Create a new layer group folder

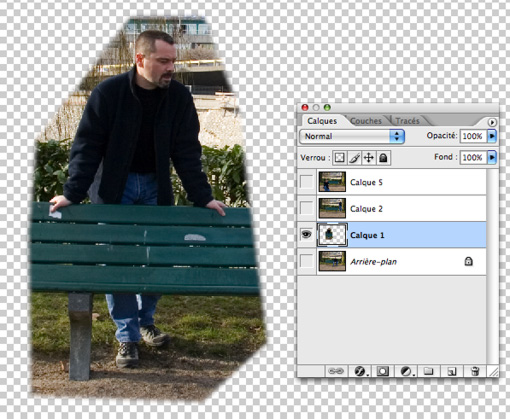tap(428, 371)
